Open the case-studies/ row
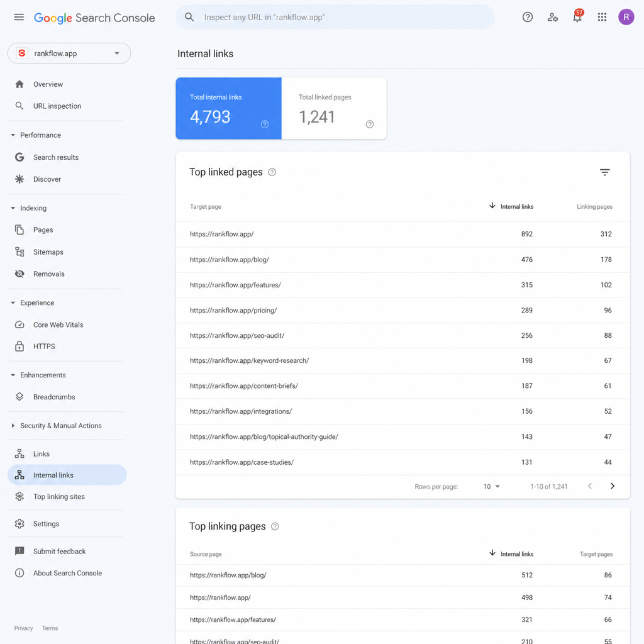 point(402,462)
